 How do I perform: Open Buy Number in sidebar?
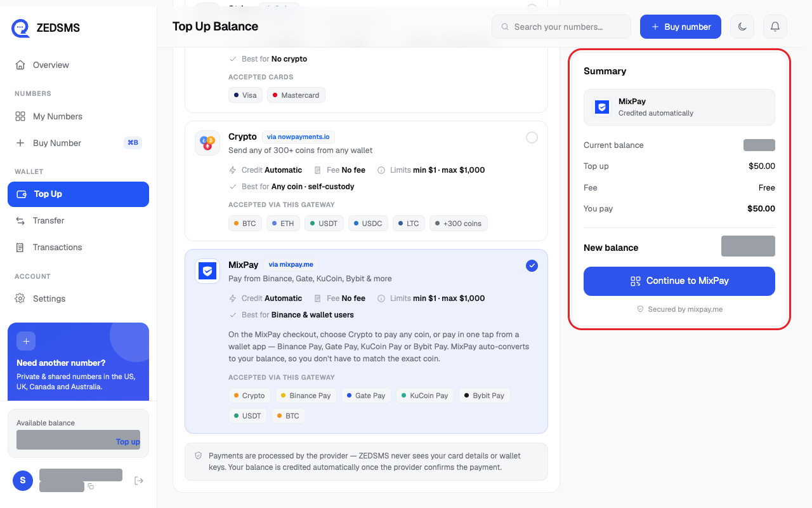coord(78,143)
